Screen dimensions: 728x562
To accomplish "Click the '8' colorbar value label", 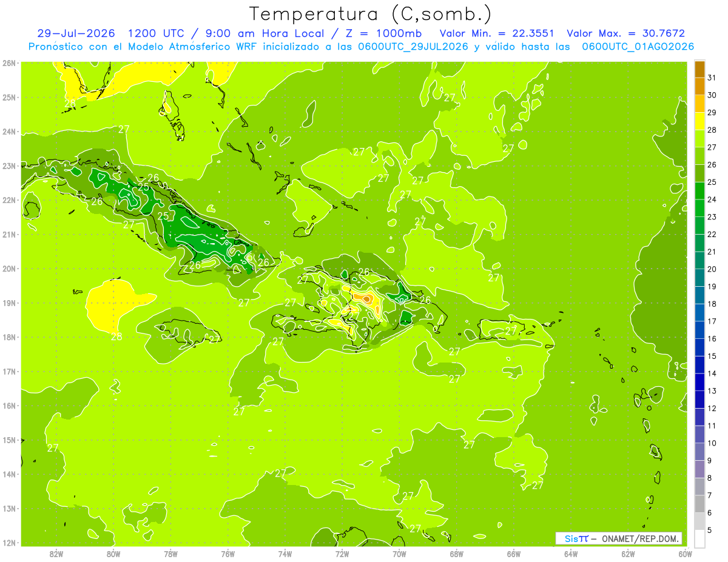I will point(710,478).
